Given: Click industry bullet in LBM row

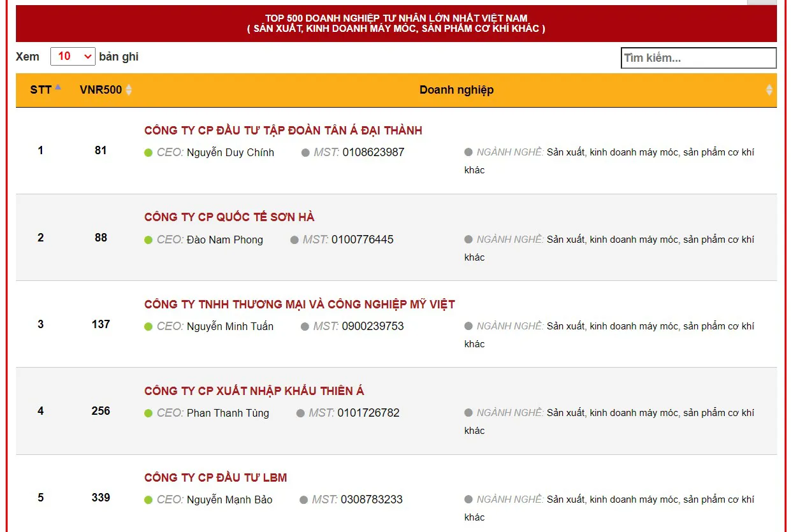Looking at the screenshot, I should (x=468, y=500).
